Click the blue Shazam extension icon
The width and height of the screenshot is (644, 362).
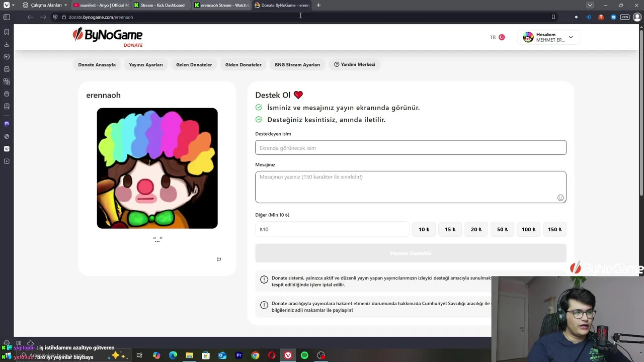(x=613, y=17)
